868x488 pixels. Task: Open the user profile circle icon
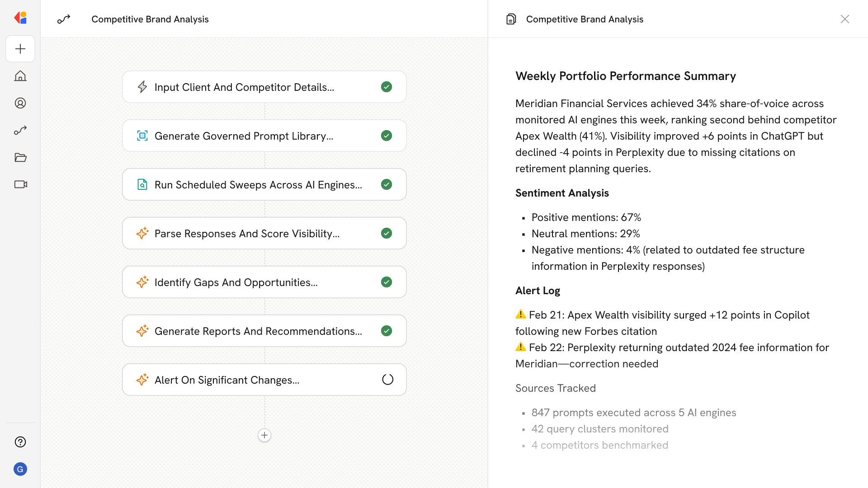(20, 103)
